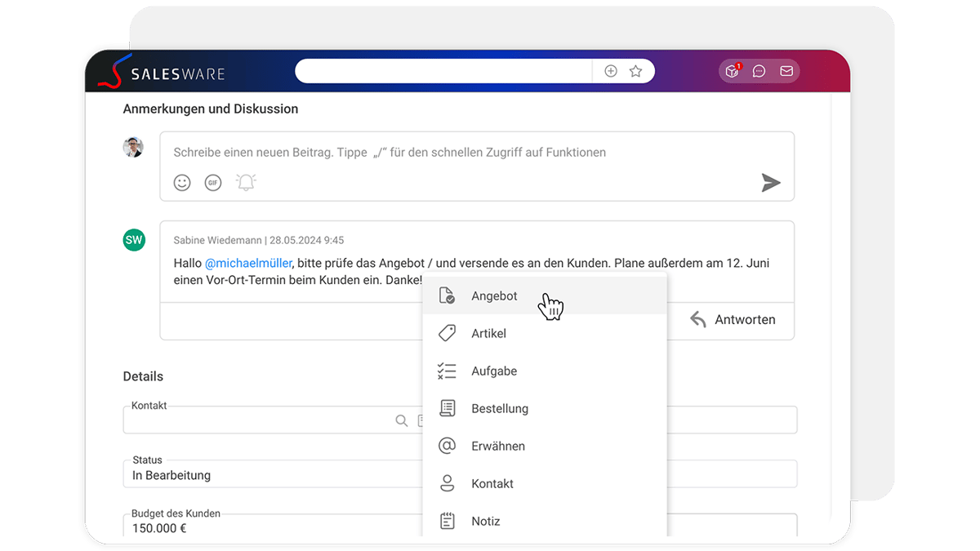This screenshot has height=551, width=980.
Task: Pick Notiz from the function list
Action: tap(485, 522)
